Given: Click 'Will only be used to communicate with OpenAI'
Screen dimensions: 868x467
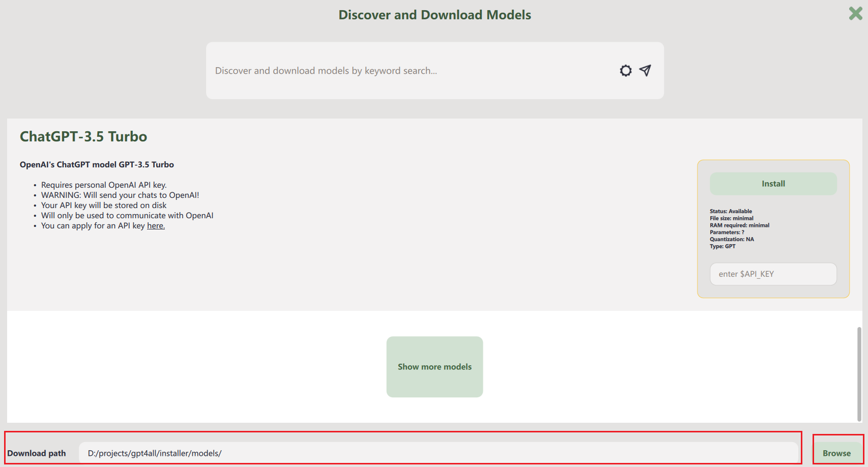Looking at the screenshot, I should pyautogui.click(x=127, y=216).
